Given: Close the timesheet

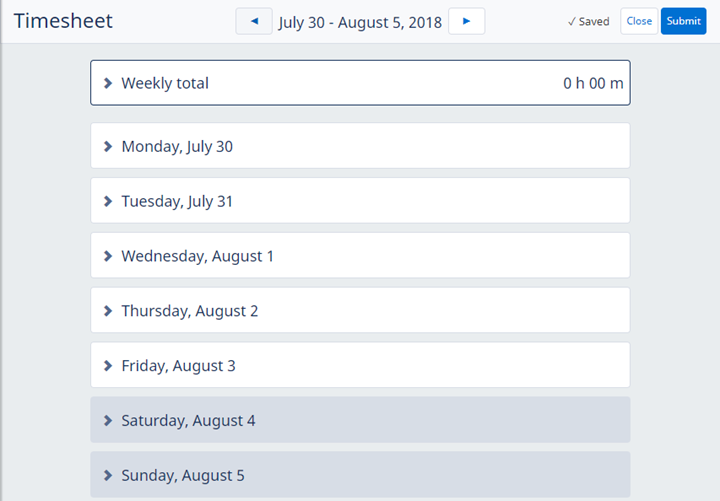Looking at the screenshot, I should pyautogui.click(x=639, y=21).
